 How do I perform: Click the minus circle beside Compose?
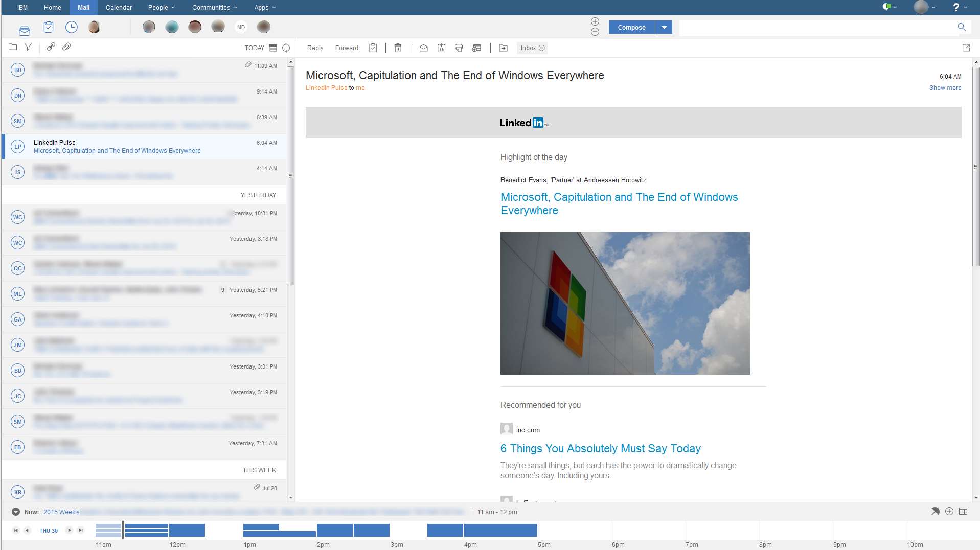pos(595,32)
